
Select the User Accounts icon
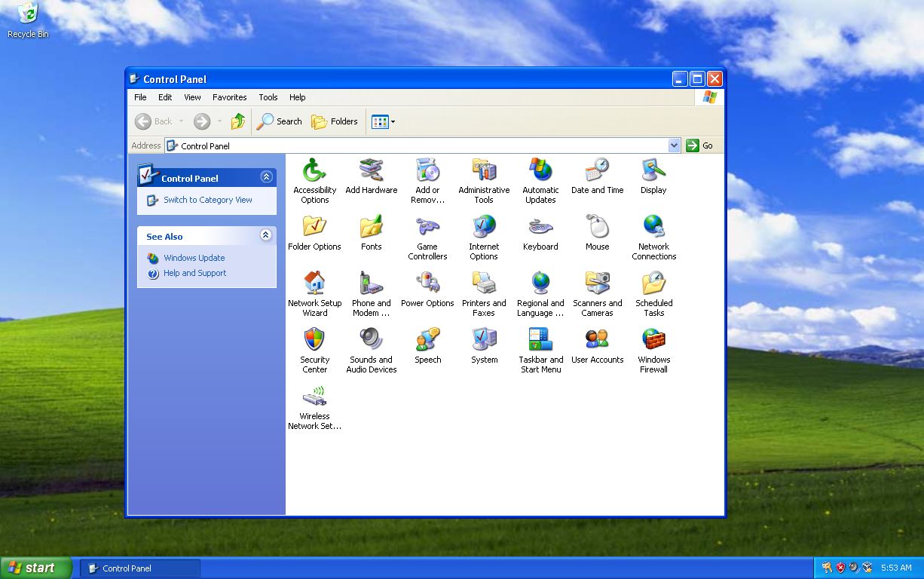coord(597,340)
